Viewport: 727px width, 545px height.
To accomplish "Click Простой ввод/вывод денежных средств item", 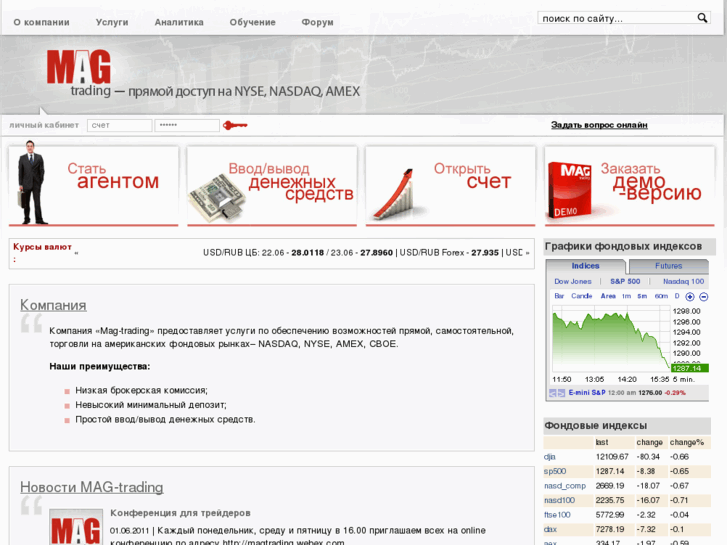I will [165, 419].
